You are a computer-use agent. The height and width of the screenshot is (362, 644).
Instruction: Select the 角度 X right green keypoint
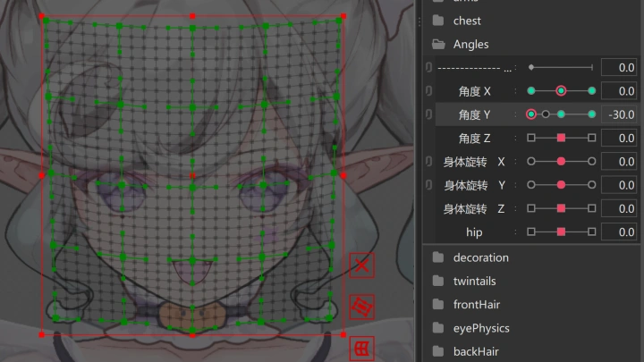click(591, 90)
